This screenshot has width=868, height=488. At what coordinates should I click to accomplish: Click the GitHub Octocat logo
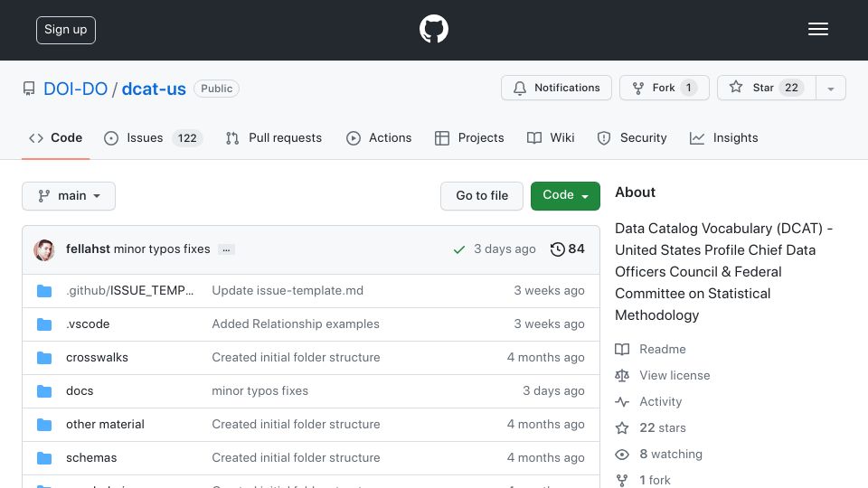(x=433, y=29)
